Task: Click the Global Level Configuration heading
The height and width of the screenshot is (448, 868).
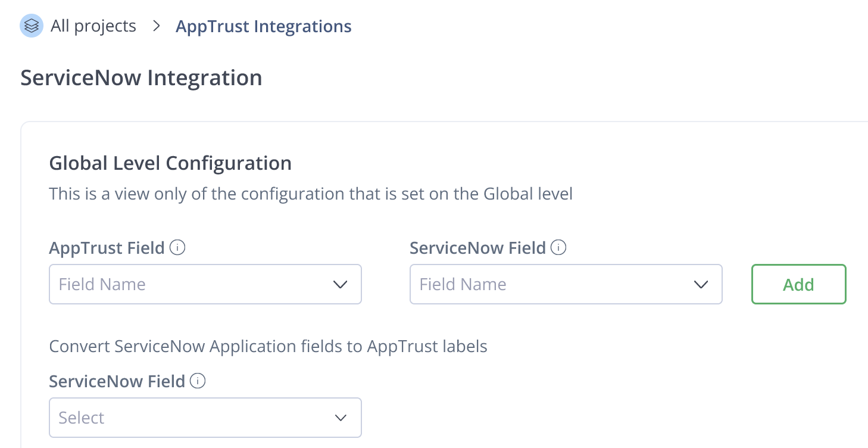Action: [x=170, y=163]
